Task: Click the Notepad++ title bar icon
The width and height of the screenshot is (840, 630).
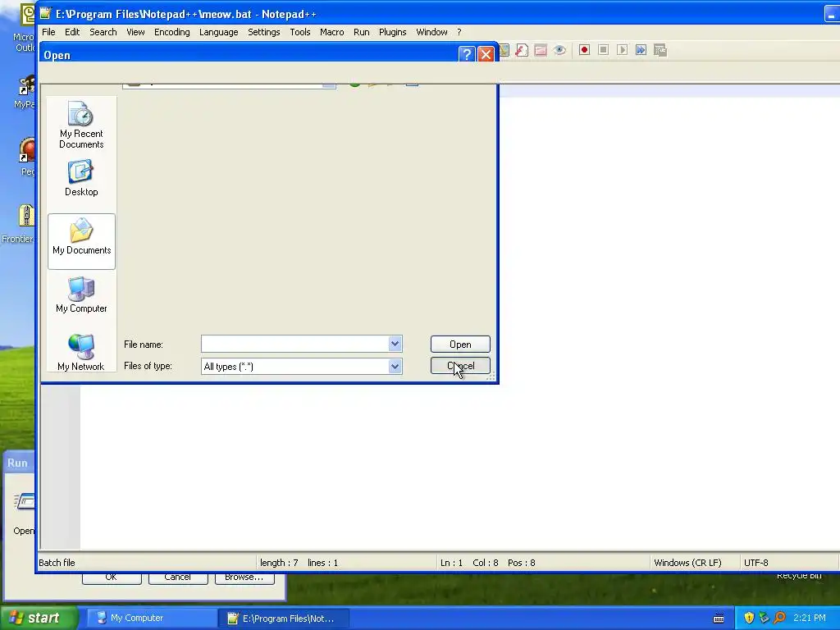Action: click(x=46, y=13)
